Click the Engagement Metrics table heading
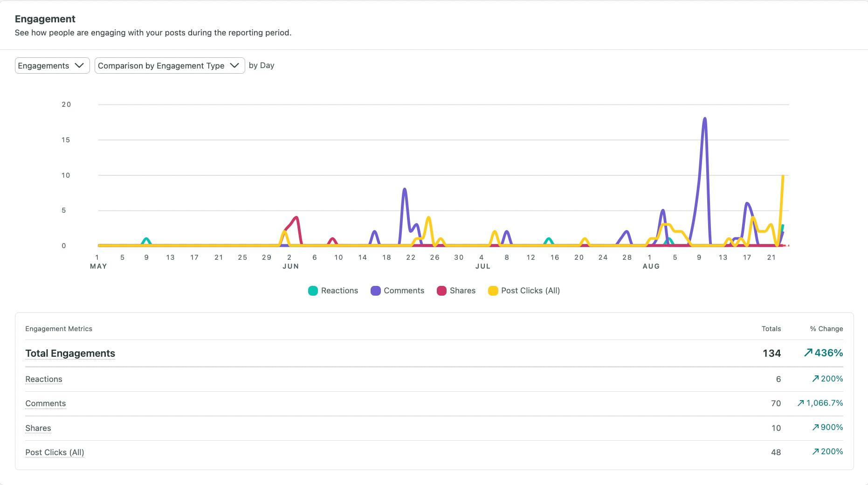 pyautogui.click(x=59, y=329)
